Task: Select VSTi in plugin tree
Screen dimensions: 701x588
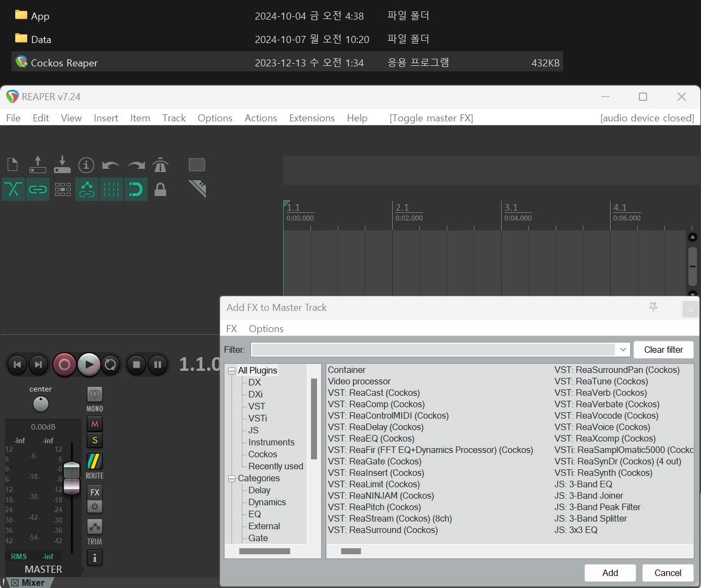Action: (x=258, y=418)
